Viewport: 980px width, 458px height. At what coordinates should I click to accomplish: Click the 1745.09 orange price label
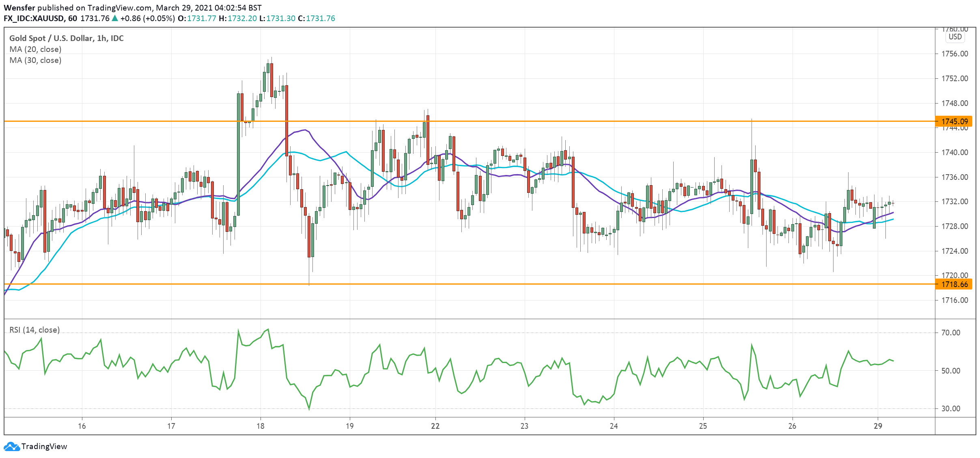click(x=954, y=121)
